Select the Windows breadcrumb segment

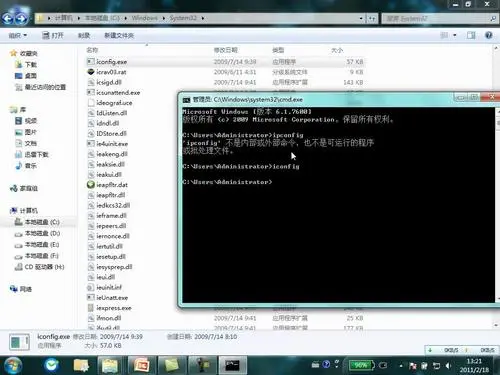tap(144, 18)
